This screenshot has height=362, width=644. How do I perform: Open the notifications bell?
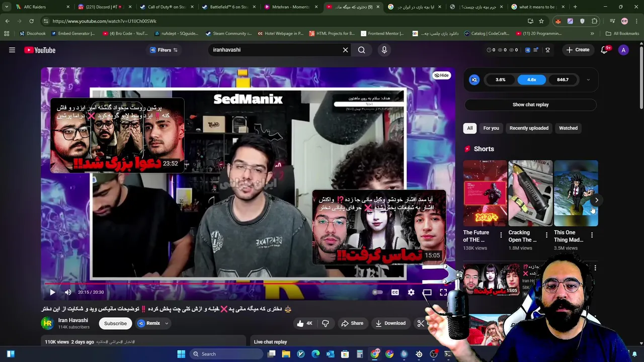coord(605,50)
